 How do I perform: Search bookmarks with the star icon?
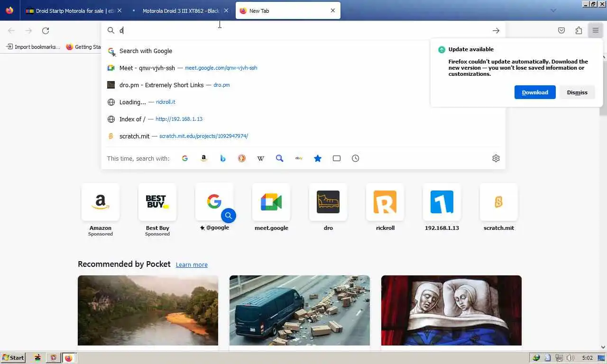[318, 158]
